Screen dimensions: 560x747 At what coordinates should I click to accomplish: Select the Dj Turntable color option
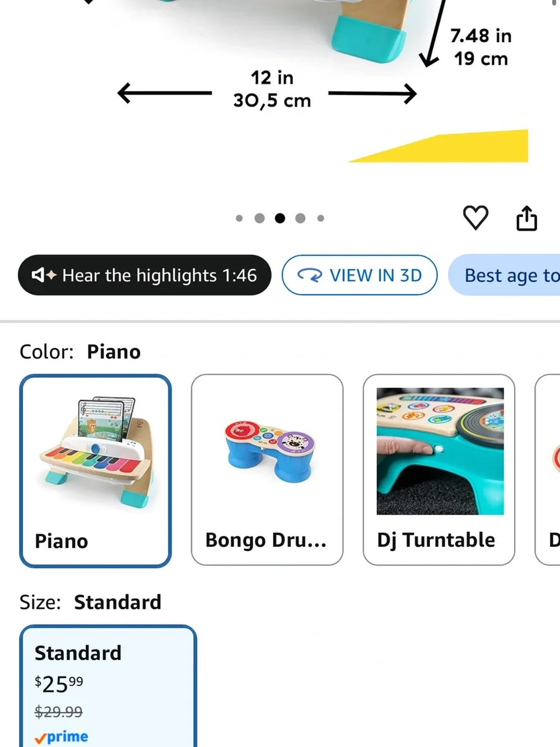coord(439,470)
